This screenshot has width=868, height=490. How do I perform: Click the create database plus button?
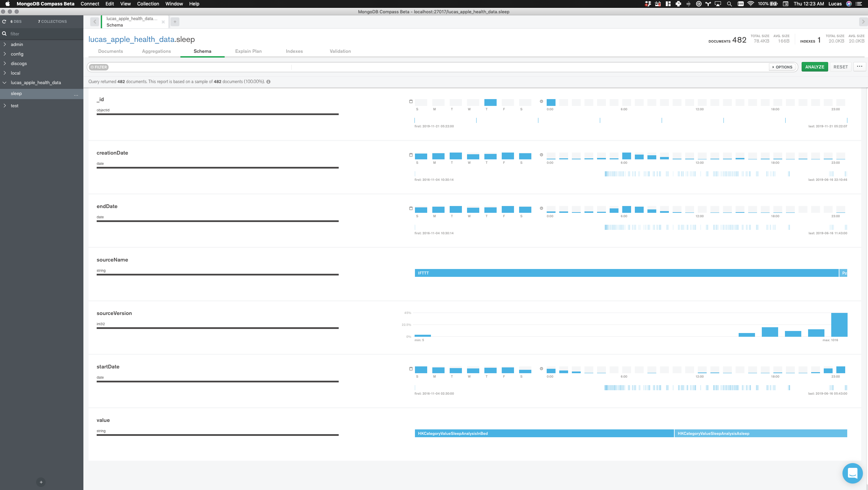click(41, 482)
